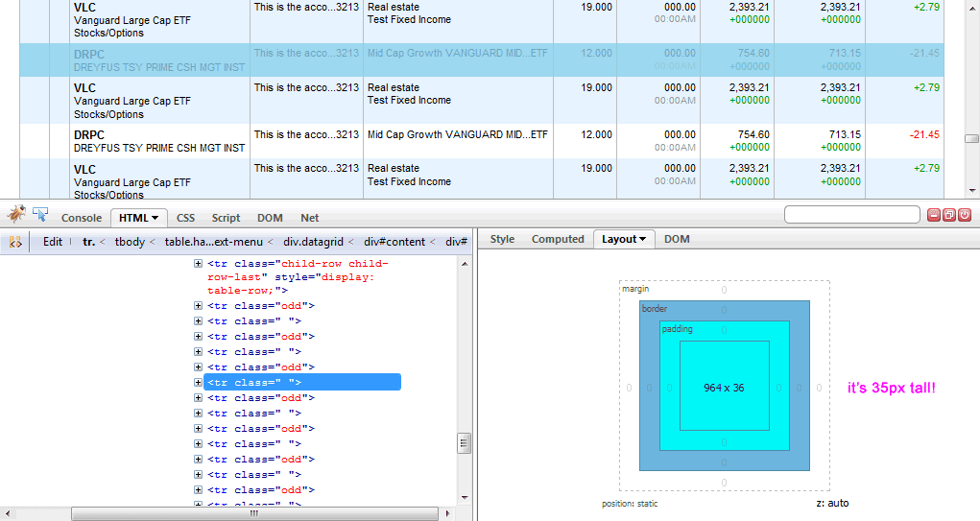
Task: Expand the highlighted tr class node
Action: pyautogui.click(x=198, y=382)
